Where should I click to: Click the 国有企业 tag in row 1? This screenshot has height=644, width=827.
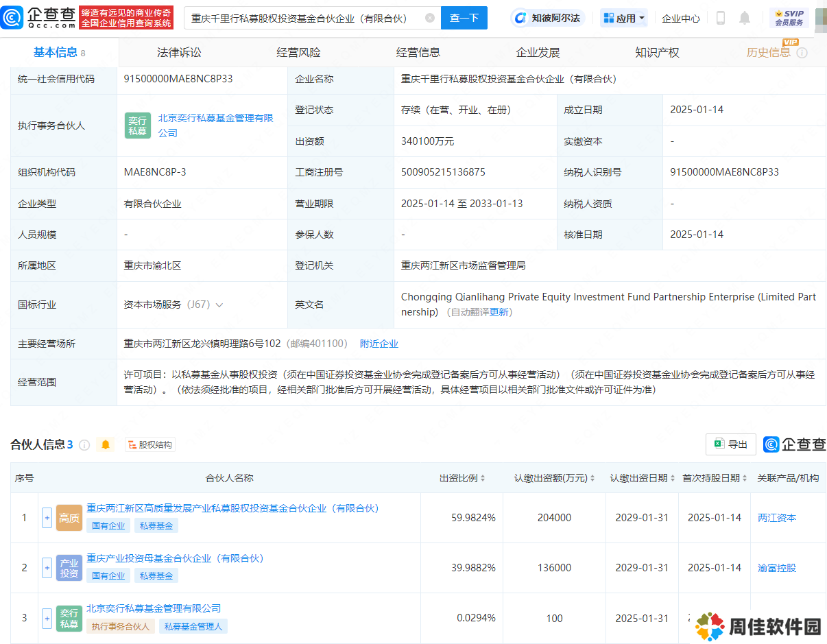click(108, 525)
